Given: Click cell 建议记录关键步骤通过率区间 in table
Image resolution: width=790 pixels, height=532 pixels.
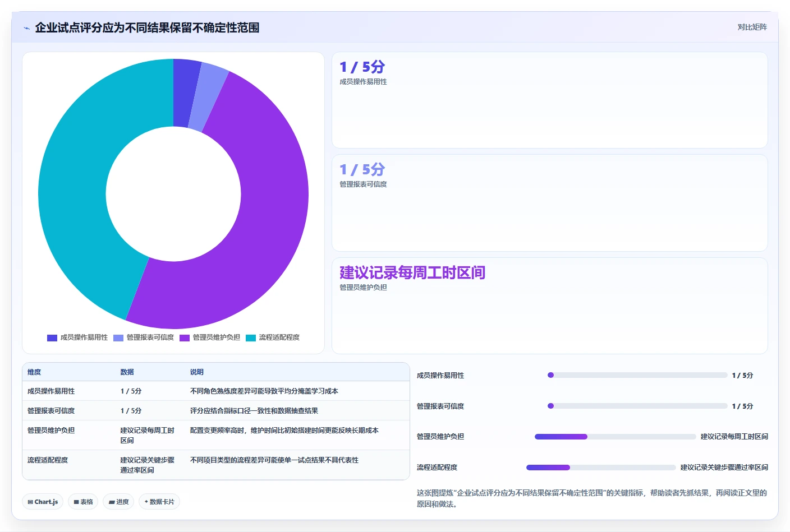Looking at the screenshot, I should point(148,465).
